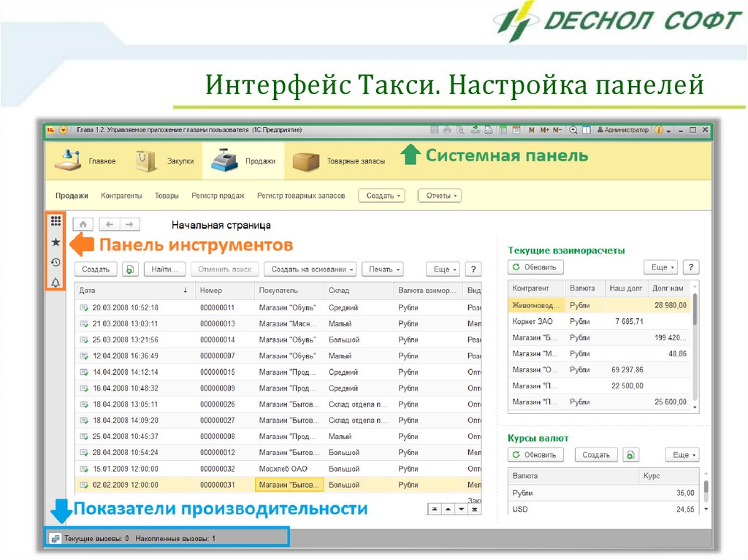Open the Контрагенты link
This screenshot has height=560, width=748.
pos(121,196)
